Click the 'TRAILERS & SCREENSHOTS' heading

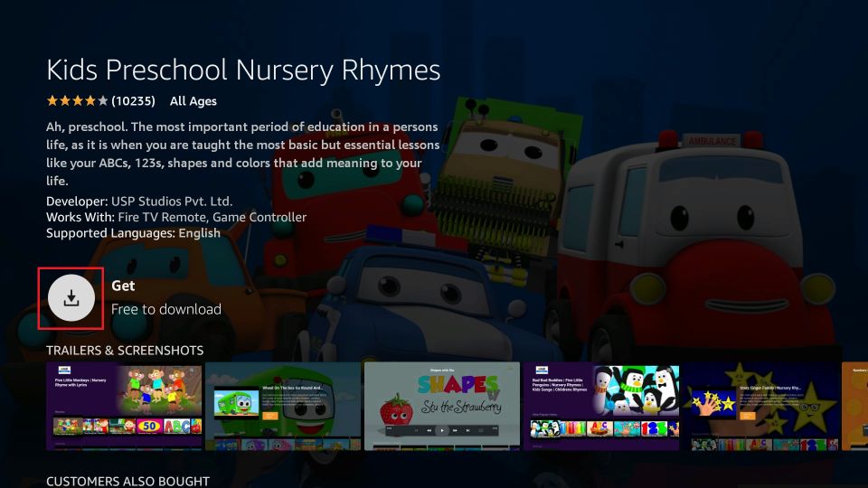tap(125, 351)
